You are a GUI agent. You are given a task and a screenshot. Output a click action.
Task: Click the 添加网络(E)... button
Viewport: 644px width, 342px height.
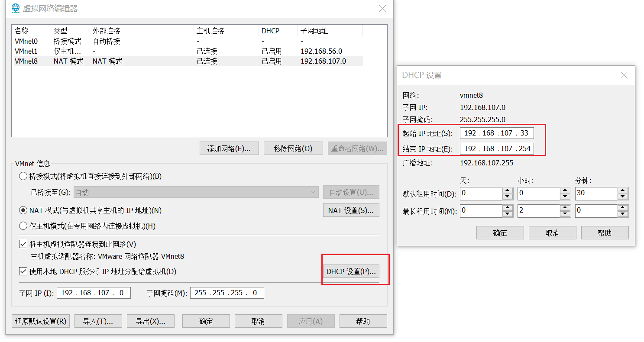coord(229,148)
